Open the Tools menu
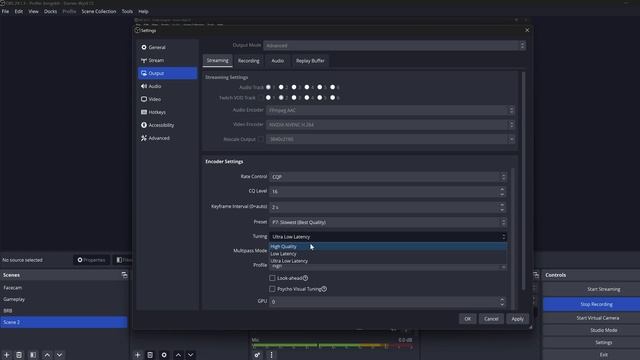Viewport: 640px width, 360px height. [x=127, y=11]
